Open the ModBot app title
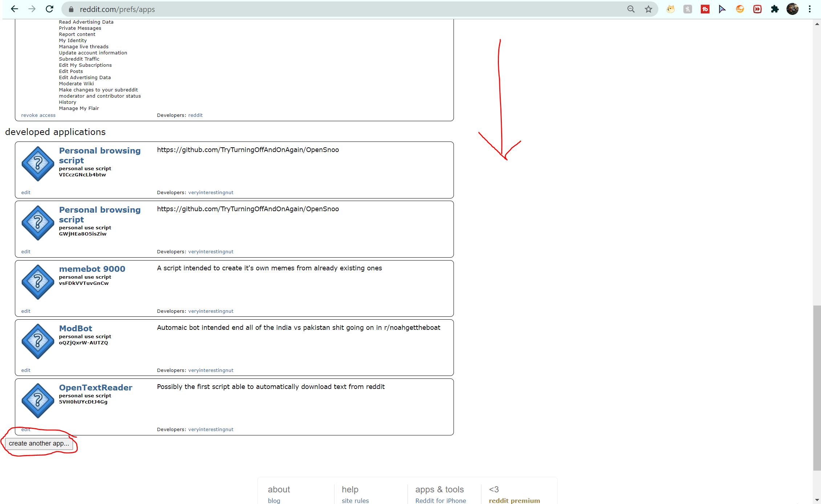This screenshot has height=504, width=821. point(76,328)
